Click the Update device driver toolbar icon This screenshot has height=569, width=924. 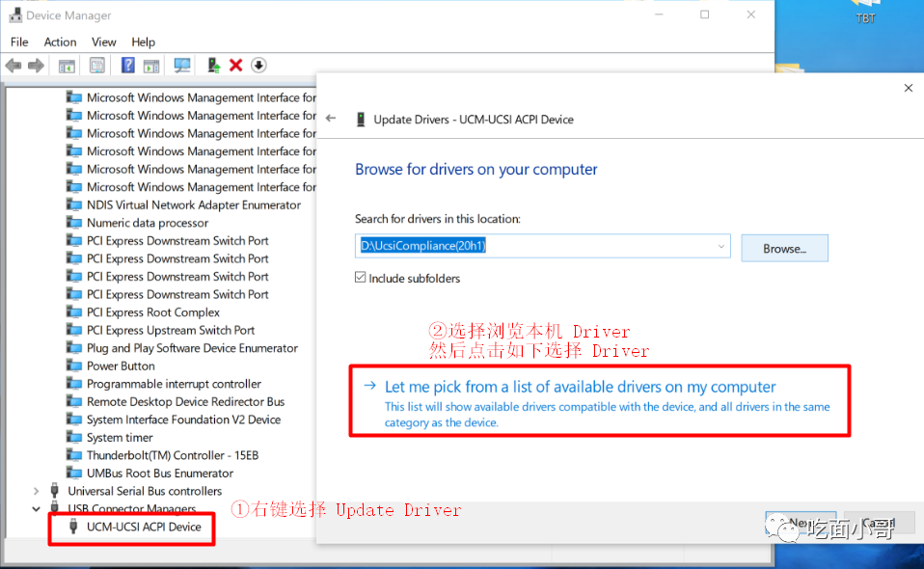coord(213,66)
